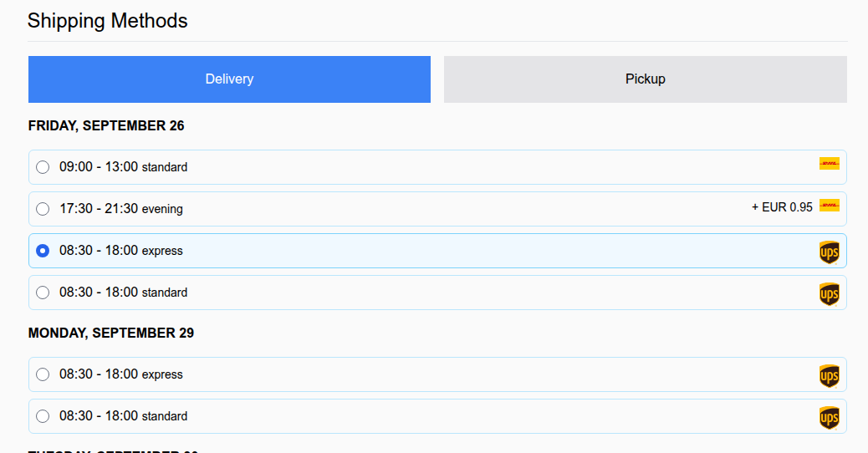
Task: Select Monday's 08:30 - 18:00 standard radio button
Action: pos(43,416)
